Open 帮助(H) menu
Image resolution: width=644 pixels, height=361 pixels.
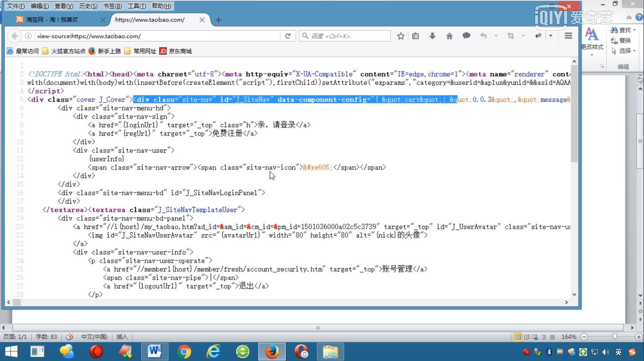pyautogui.click(x=161, y=6)
